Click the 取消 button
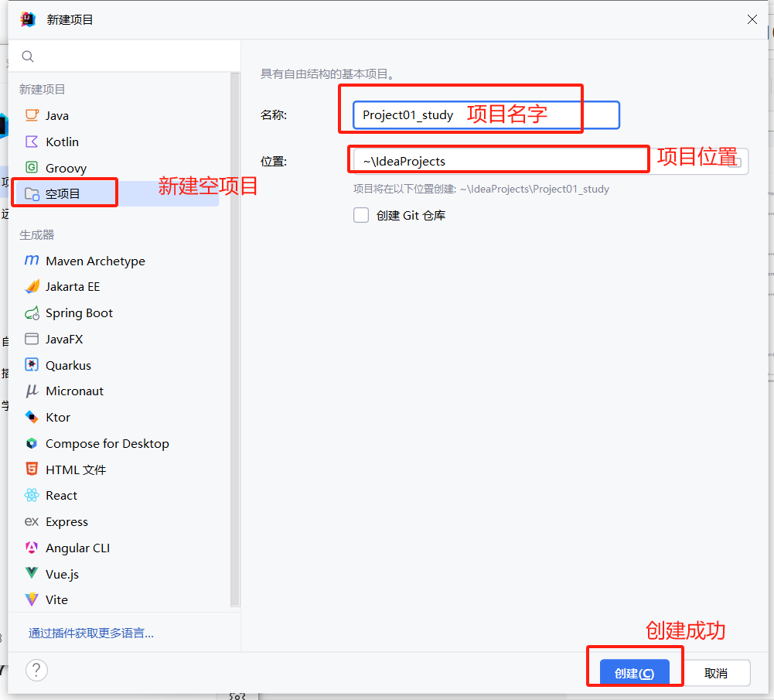Viewport: 774px width, 700px height. coord(716,673)
